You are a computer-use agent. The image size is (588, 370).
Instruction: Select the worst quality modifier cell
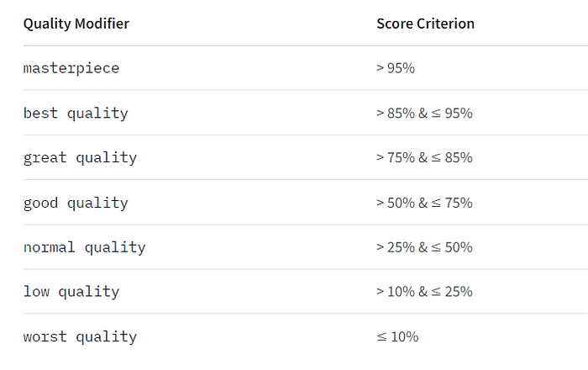[x=80, y=336]
